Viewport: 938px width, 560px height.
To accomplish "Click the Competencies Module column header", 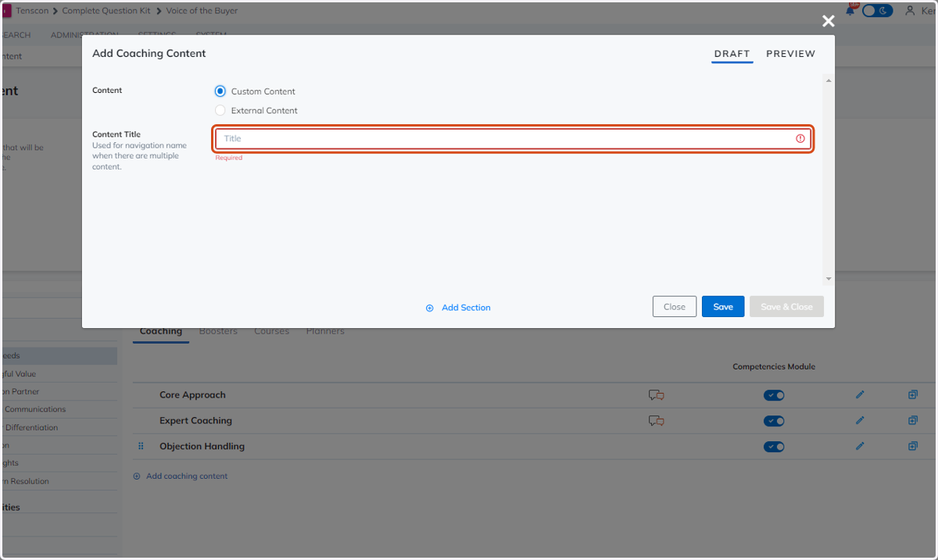I will [774, 366].
